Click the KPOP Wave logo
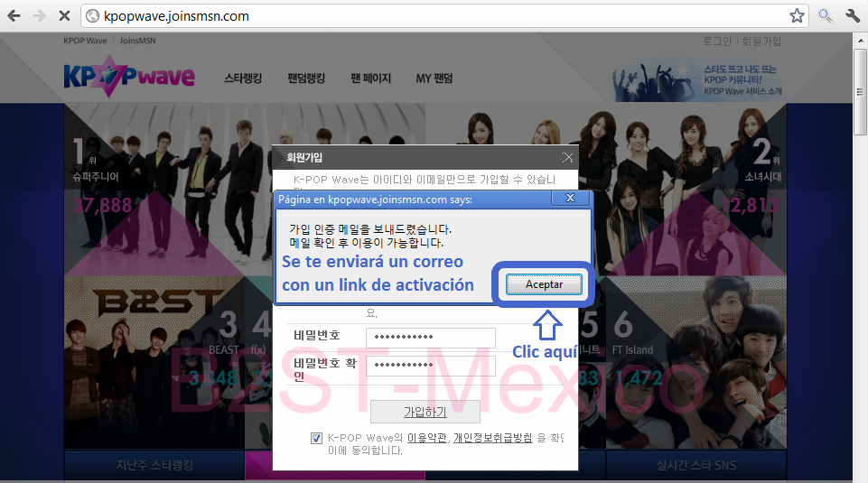 [x=129, y=77]
